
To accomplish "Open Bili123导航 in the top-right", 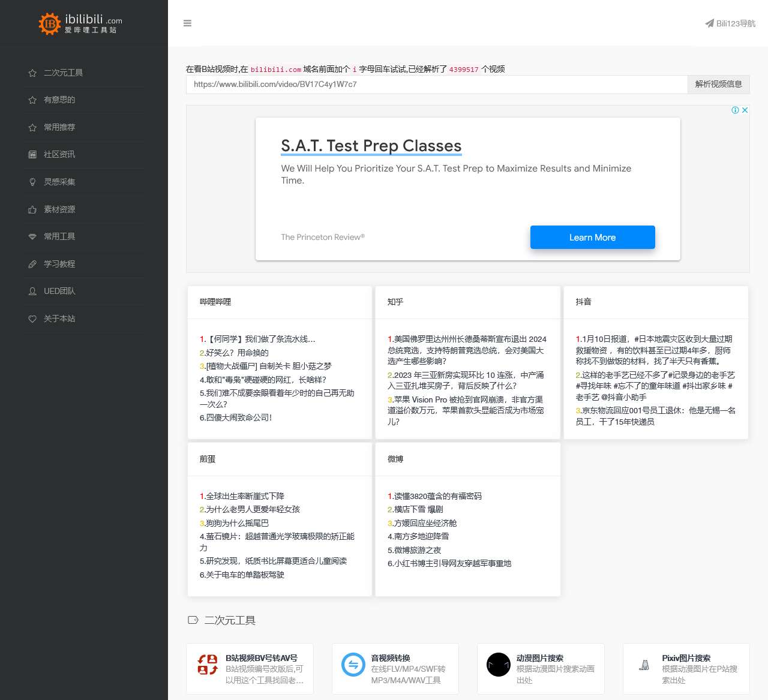I will click(x=730, y=23).
